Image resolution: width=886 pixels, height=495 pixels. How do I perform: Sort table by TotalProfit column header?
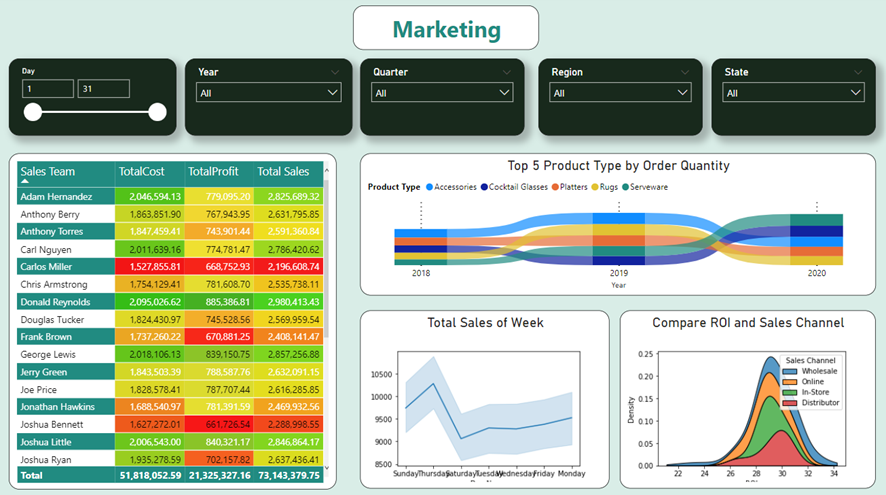pyautogui.click(x=217, y=172)
